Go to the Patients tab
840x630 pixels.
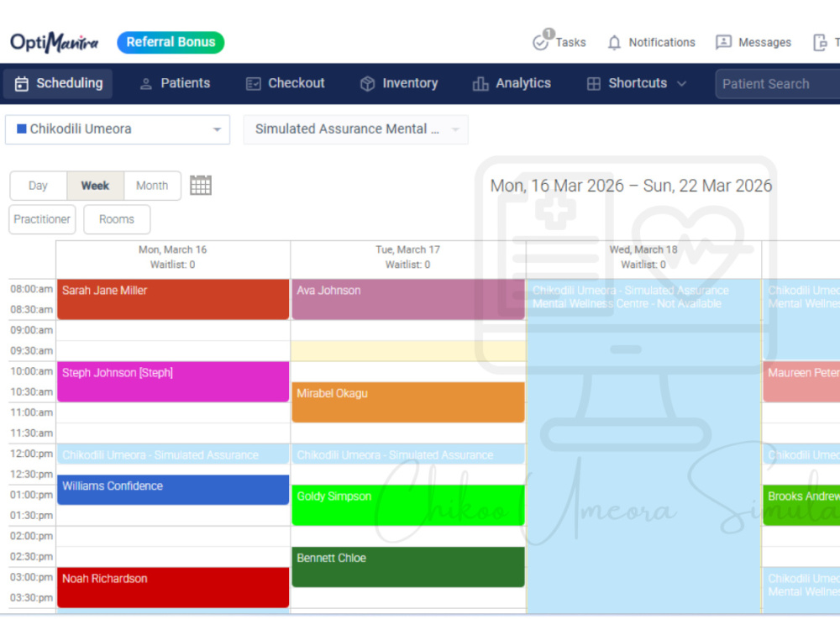pos(175,83)
